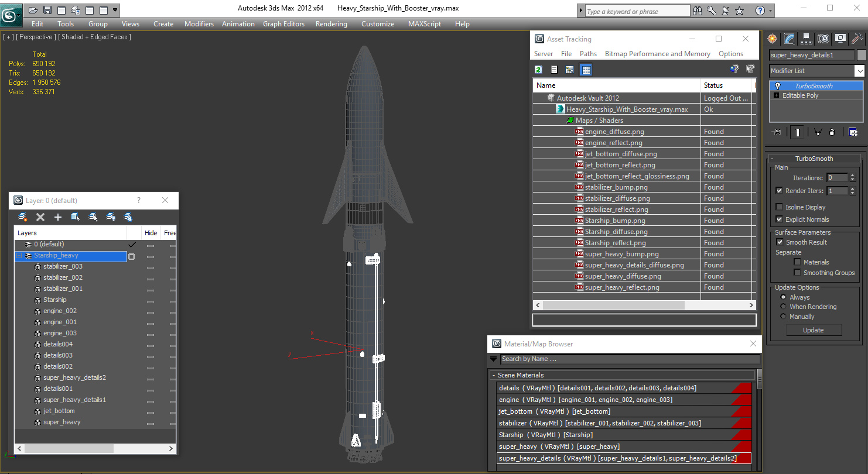Click the Save File toolbar icon
This screenshot has height=474, width=868.
pos(47,10)
